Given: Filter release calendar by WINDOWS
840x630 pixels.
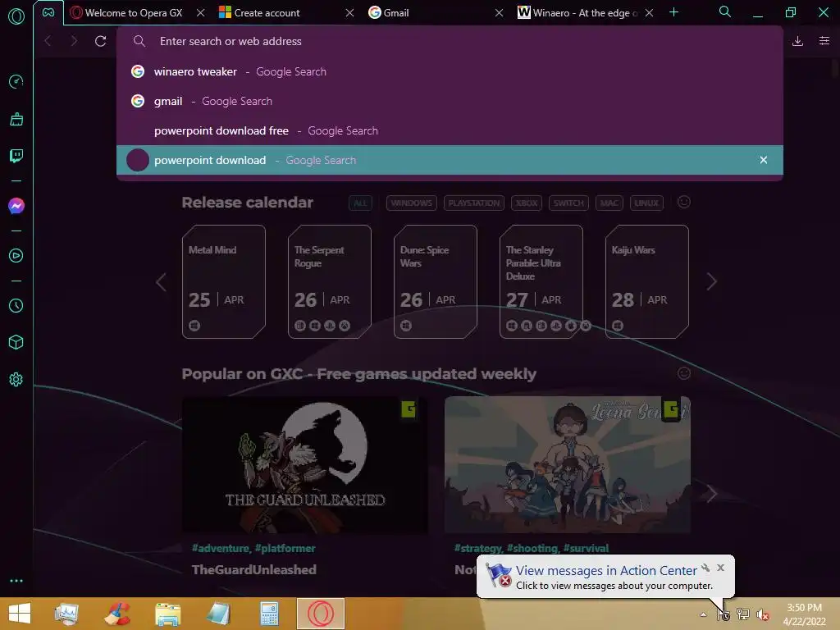Looking at the screenshot, I should (412, 203).
